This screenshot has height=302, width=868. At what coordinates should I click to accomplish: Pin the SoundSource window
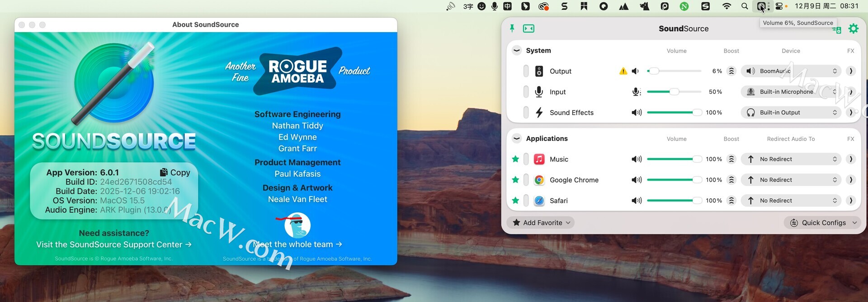(512, 29)
